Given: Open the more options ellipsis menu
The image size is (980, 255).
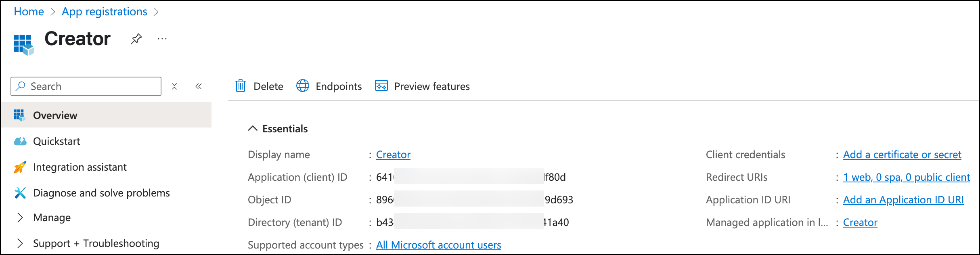Looking at the screenshot, I should point(162,39).
